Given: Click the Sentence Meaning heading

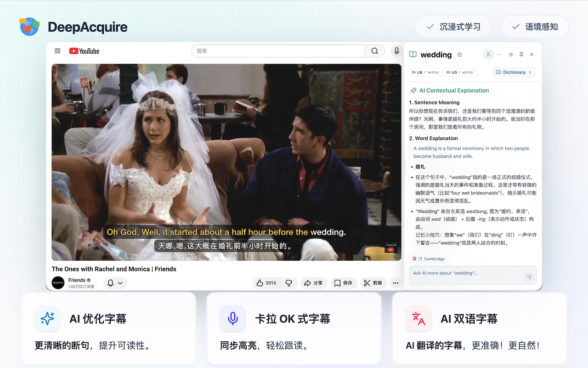Looking at the screenshot, I should click(x=434, y=103).
